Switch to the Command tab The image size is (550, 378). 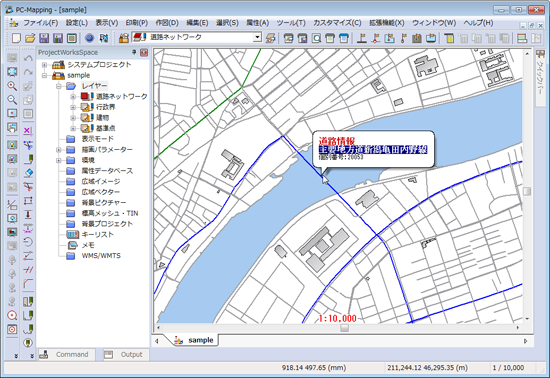click(x=66, y=355)
